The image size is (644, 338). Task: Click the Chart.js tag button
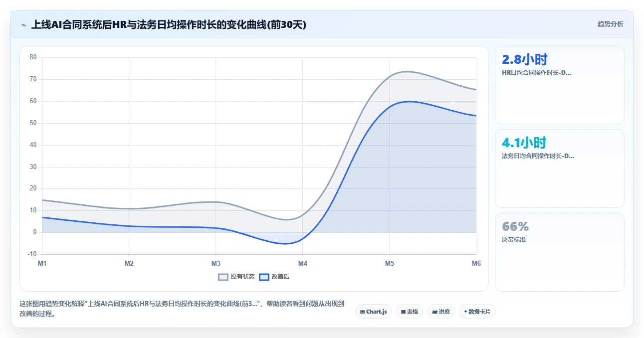(374, 312)
